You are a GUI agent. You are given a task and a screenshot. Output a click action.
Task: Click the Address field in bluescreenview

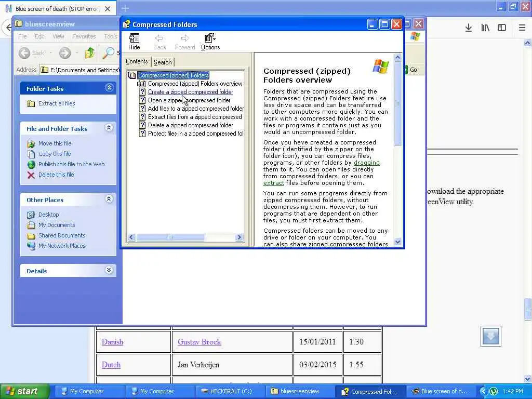click(x=80, y=70)
